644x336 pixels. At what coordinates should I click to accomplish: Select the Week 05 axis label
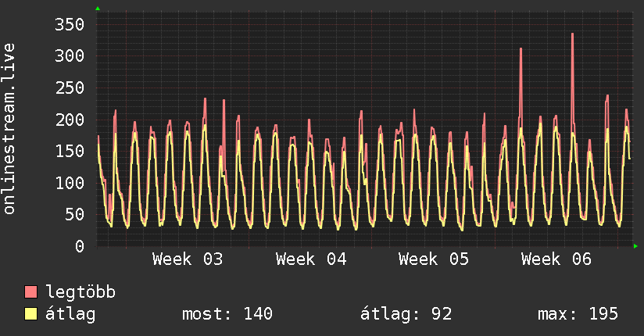pyautogui.click(x=434, y=259)
